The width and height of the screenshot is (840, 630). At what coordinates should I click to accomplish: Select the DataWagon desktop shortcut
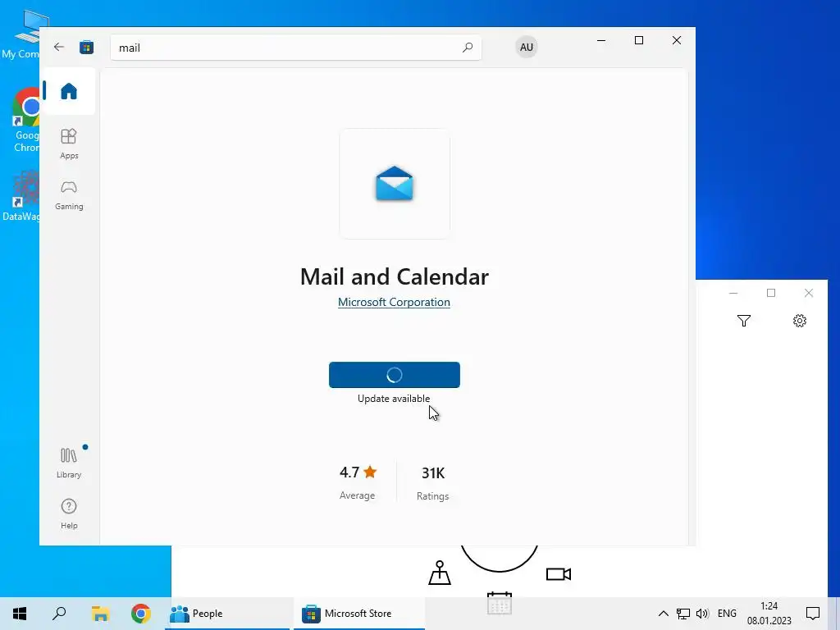(x=21, y=195)
